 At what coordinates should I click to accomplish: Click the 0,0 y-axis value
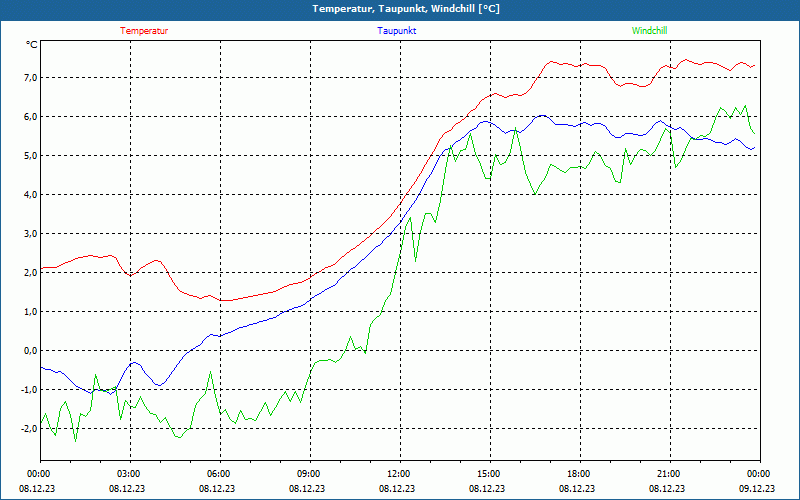pos(30,351)
